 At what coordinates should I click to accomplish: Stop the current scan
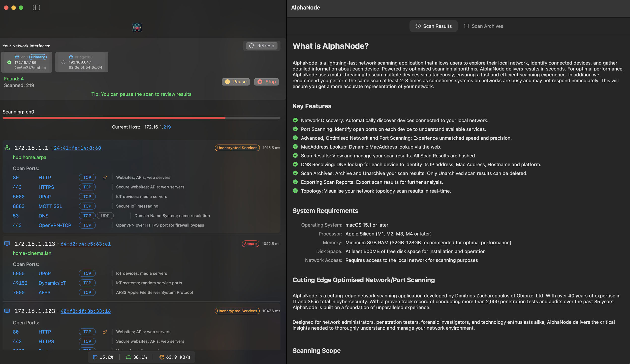[x=266, y=82]
